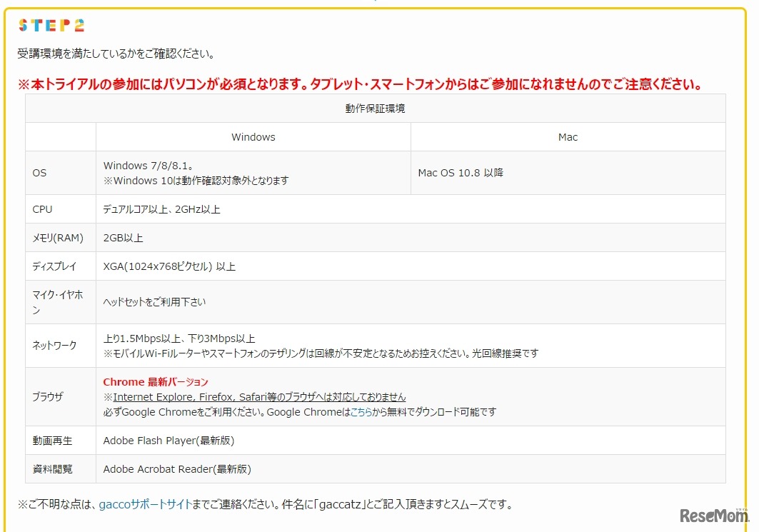Select the CPU row label
The height and width of the screenshot is (532, 759).
click(42, 209)
